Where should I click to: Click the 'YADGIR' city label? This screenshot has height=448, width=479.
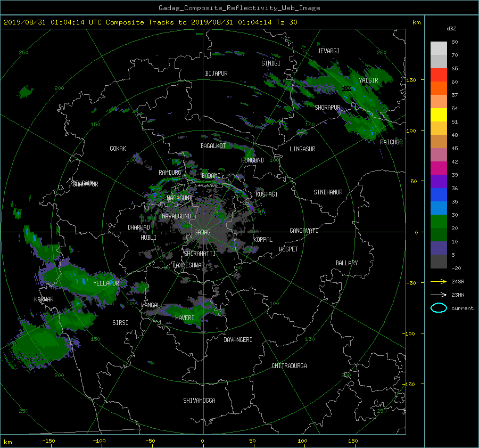(x=368, y=80)
